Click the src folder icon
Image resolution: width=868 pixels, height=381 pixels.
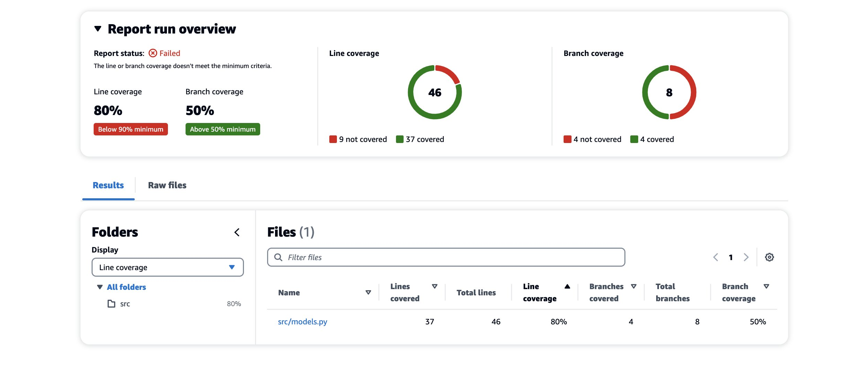111,304
